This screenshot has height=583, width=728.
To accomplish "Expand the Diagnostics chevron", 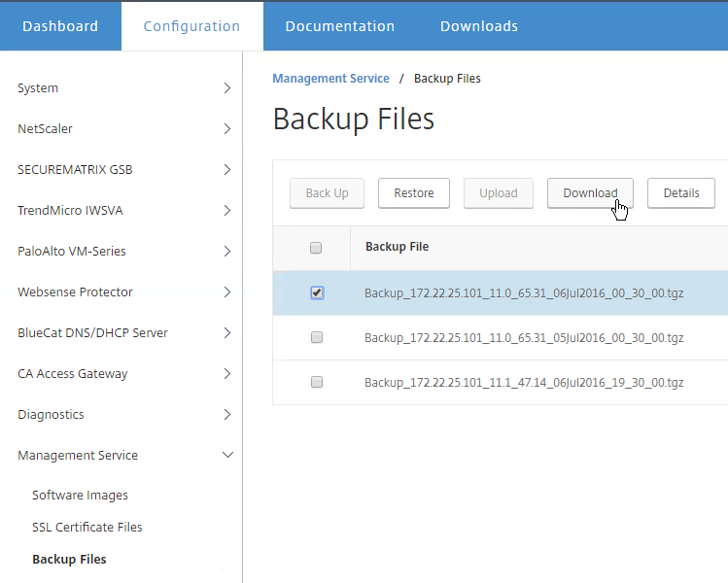I will (x=227, y=415).
